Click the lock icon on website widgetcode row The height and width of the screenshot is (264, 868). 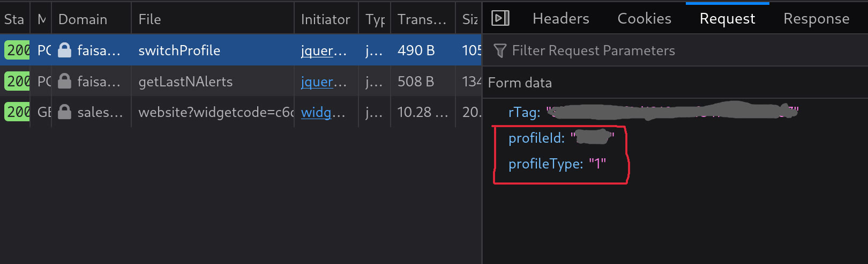[64, 112]
